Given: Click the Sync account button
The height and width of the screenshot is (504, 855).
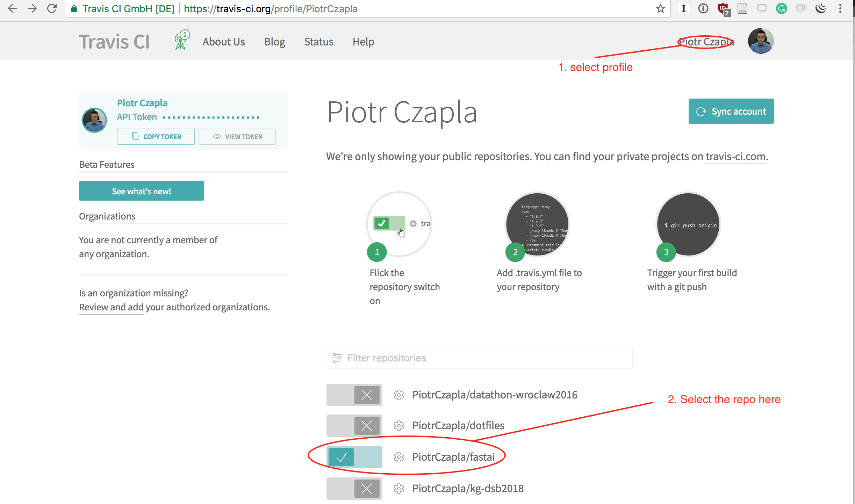Looking at the screenshot, I should 731,111.
